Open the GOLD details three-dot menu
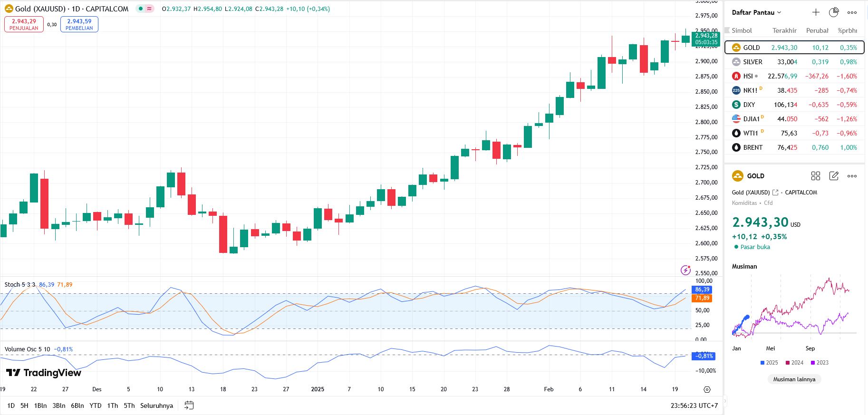868x415 pixels. click(x=852, y=176)
